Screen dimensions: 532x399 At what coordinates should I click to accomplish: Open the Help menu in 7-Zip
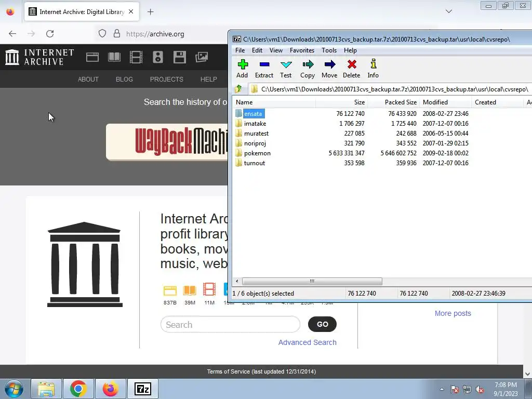(350, 50)
